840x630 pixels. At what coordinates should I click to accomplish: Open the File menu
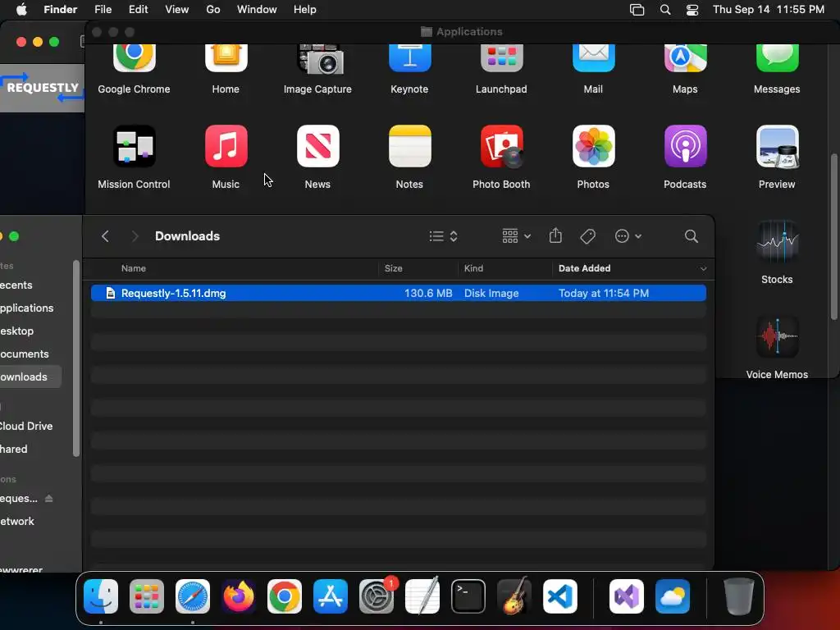pyautogui.click(x=103, y=10)
